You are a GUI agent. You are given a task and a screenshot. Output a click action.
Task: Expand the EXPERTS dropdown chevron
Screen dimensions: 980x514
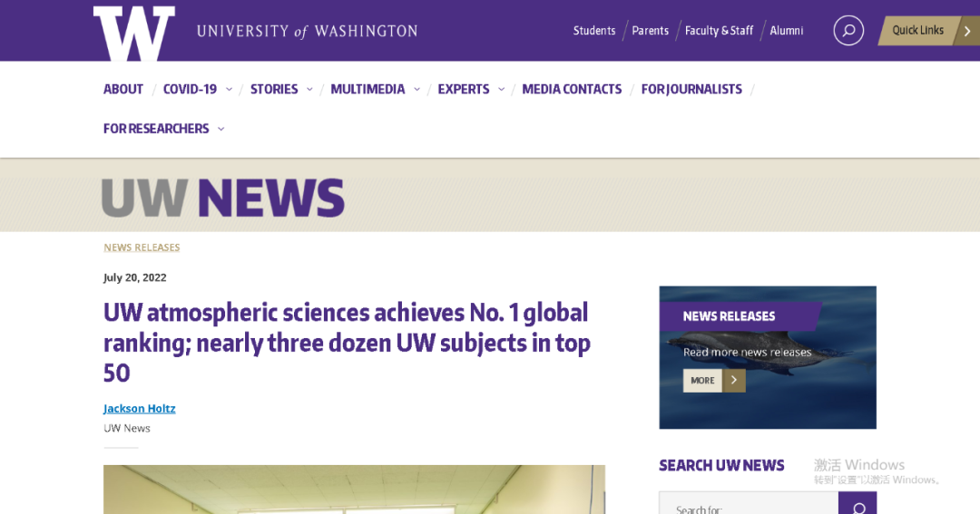tap(501, 90)
